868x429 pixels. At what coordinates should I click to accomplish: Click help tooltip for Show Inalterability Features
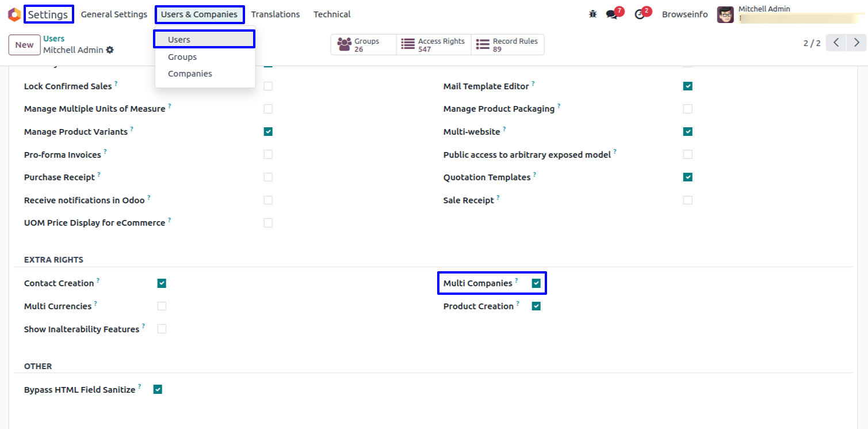144,327
